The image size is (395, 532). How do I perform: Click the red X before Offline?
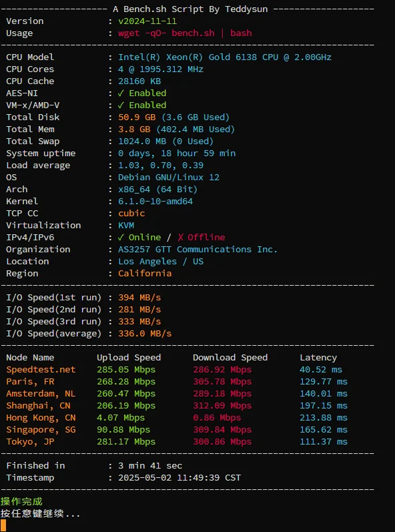180,237
